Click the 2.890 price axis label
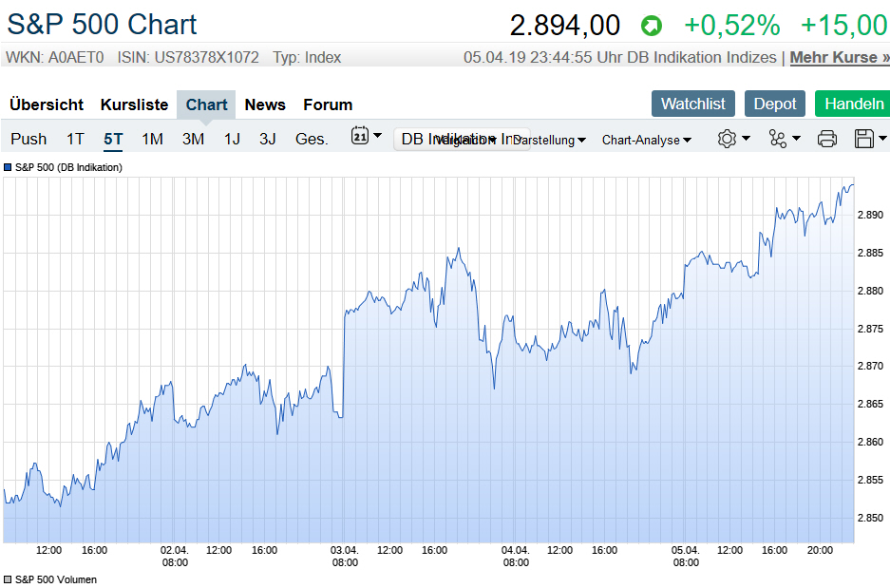Image resolution: width=890 pixels, height=588 pixels. tap(870, 215)
